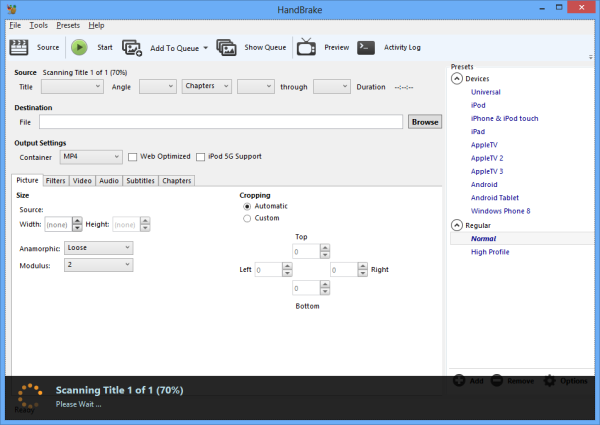This screenshot has height=425, width=600.
Task: Decrease Width with the down stepper arrow
Action: 77,228
